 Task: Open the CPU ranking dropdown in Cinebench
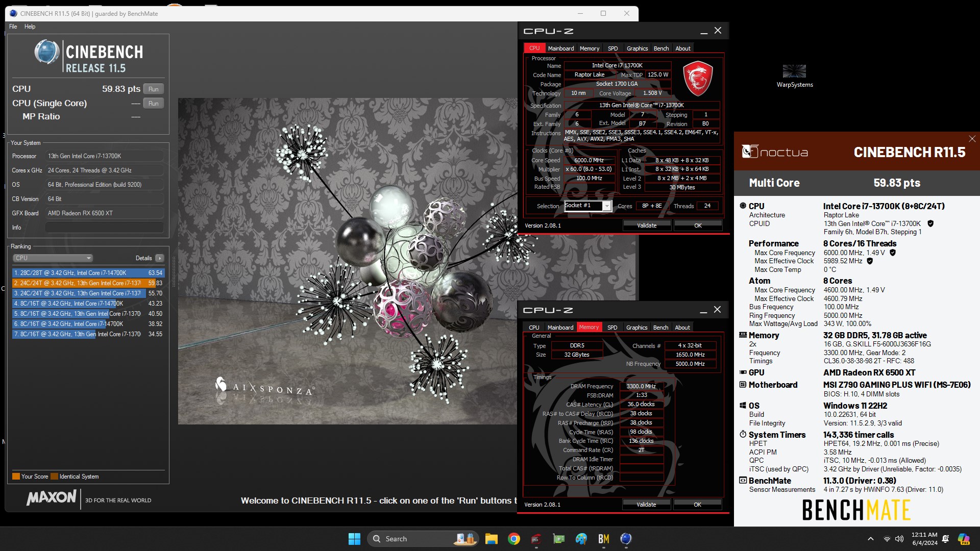pos(53,258)
